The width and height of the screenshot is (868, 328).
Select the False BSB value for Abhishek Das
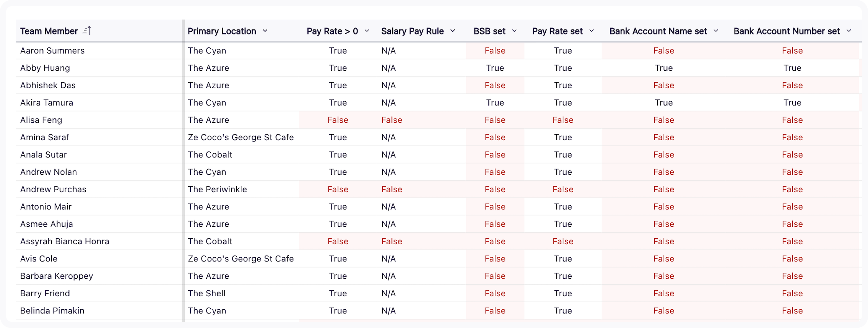point(495,85)
